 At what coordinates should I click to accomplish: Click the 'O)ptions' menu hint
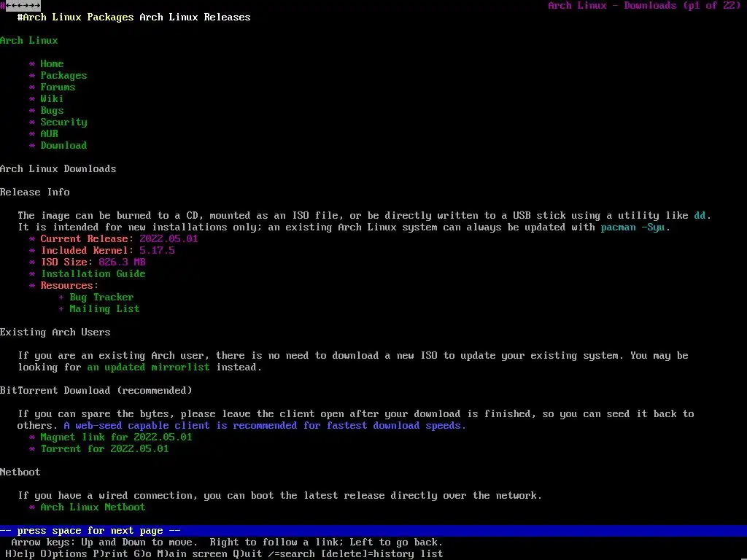pyautogui.click(x=63, y=554)
